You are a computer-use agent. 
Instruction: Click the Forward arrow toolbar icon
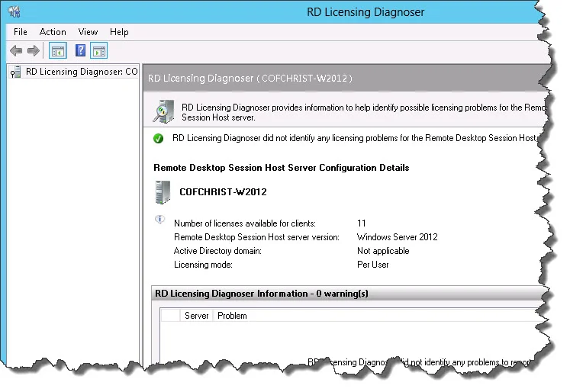(34, 50)
